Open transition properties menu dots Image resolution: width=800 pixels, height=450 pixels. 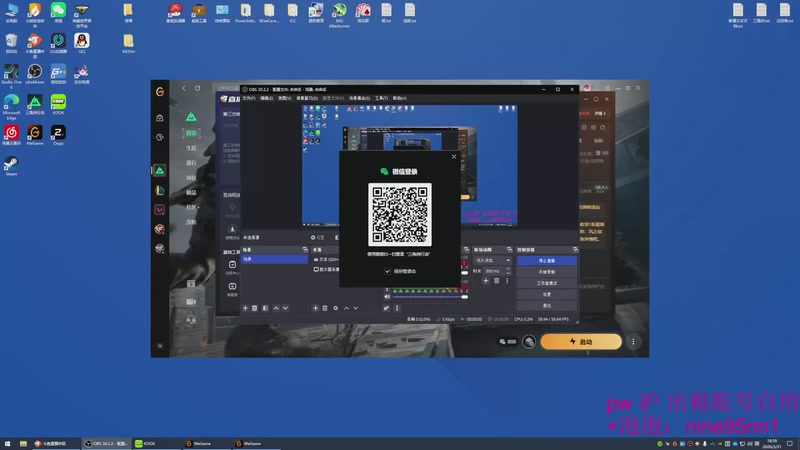507,281
